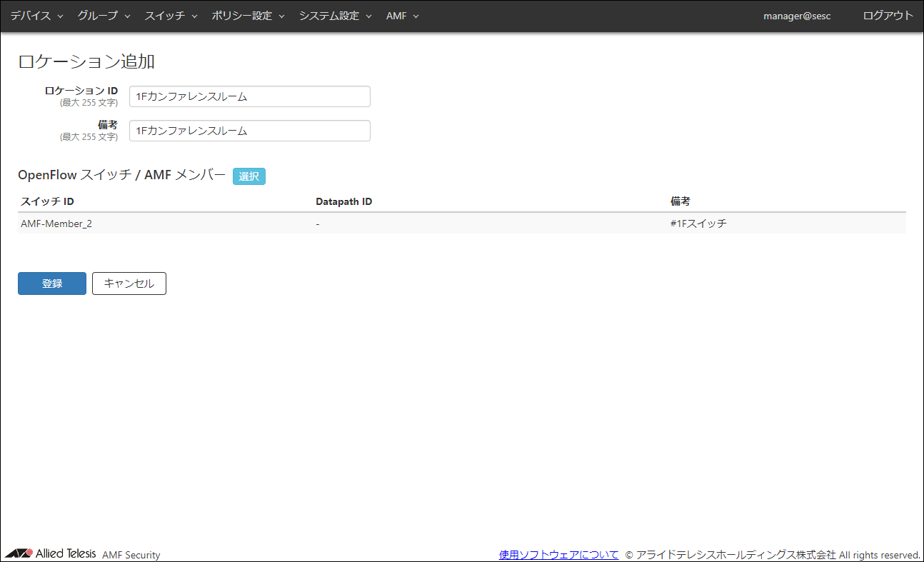Click the #1Fスイッチ remark cell

698,224
